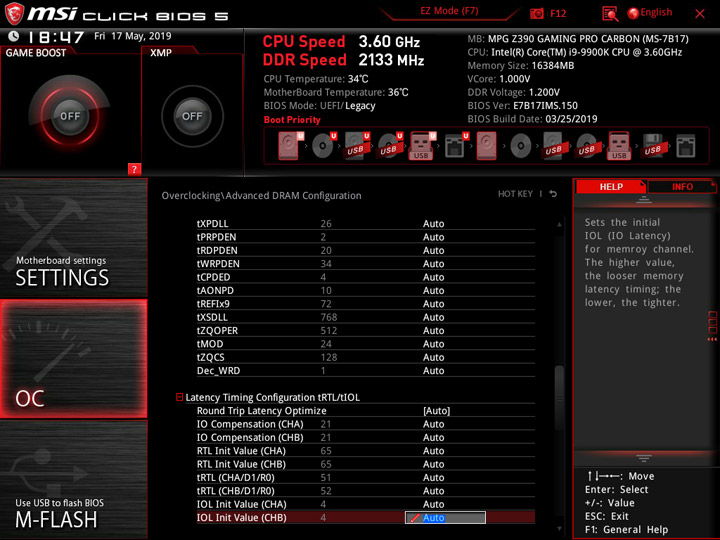Select the legacy network boot icon without U badge
This screenshot has height=540, width=720.
pyautogui.click(x=686, y=146)
